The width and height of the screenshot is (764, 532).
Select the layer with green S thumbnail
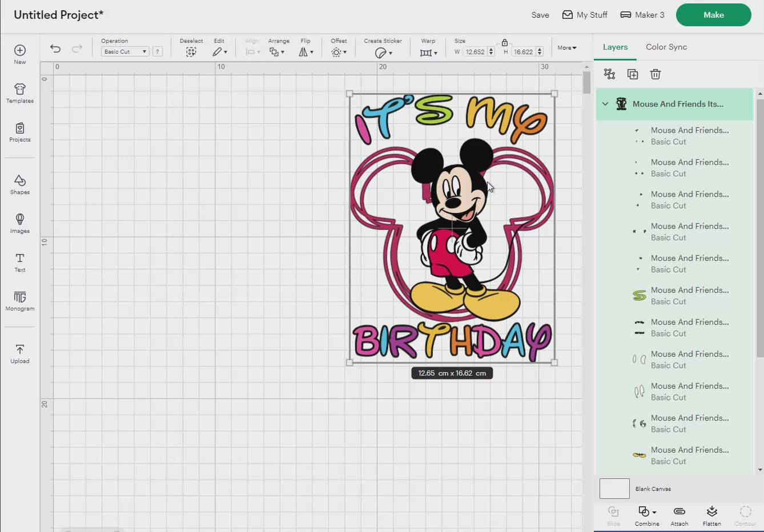[674, 296]
